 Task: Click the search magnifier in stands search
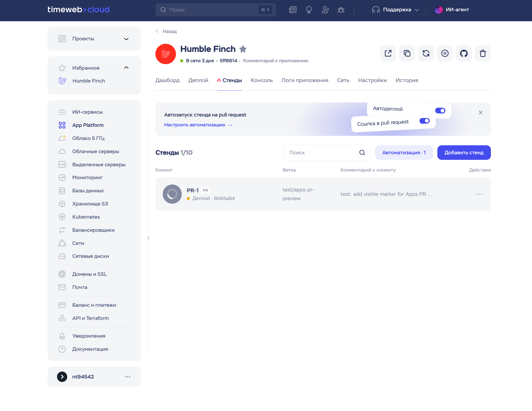click(362, 153)
